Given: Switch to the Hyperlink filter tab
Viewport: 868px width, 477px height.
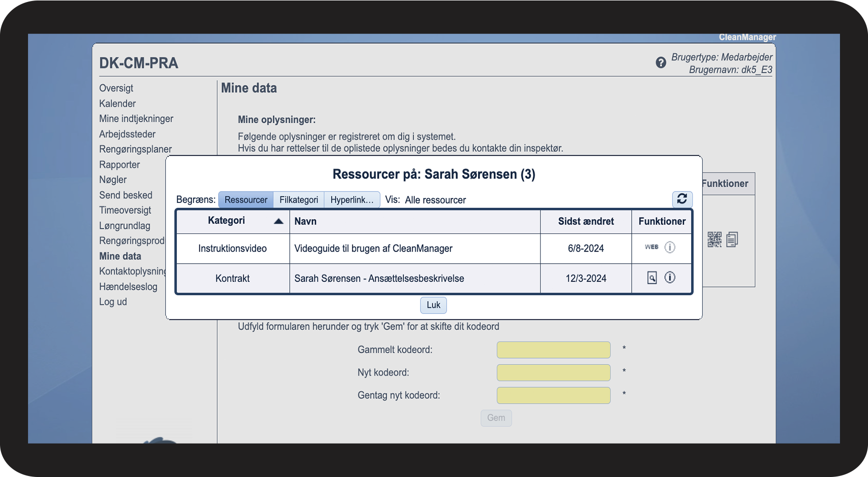Looking at the screenshot, I should [x=352, y=200].
